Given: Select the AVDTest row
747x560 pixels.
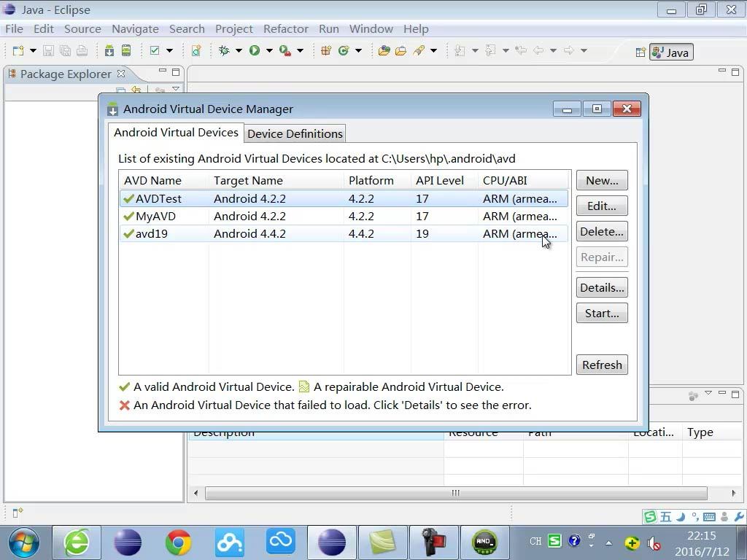Looking at the screenshot, I should pos(344,198).
